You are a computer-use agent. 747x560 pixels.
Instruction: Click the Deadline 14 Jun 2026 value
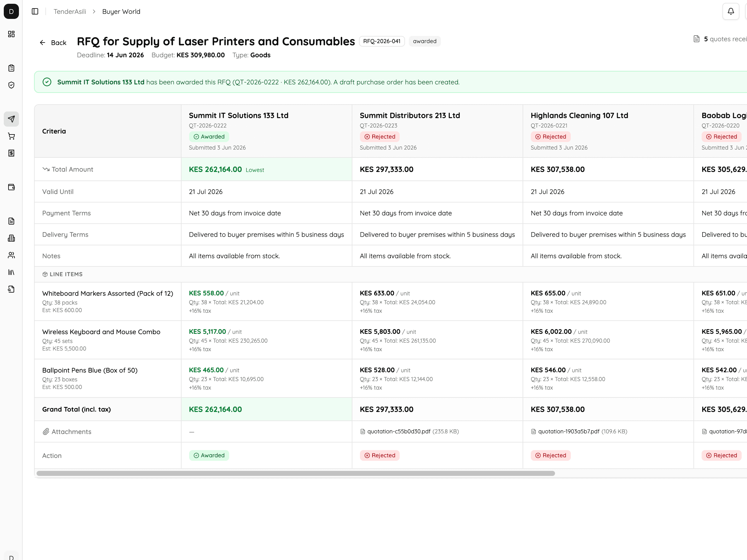[x=125, y=55]
